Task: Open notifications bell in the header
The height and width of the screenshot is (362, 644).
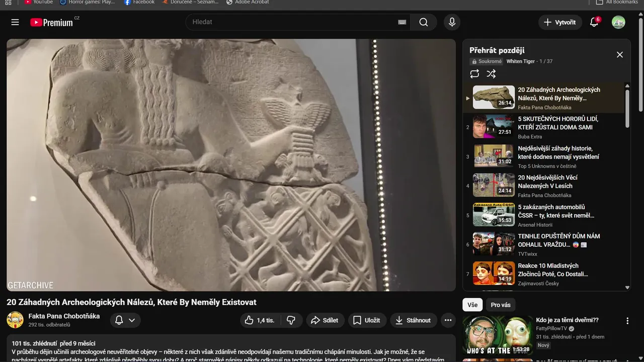Action: pos(594,22)
